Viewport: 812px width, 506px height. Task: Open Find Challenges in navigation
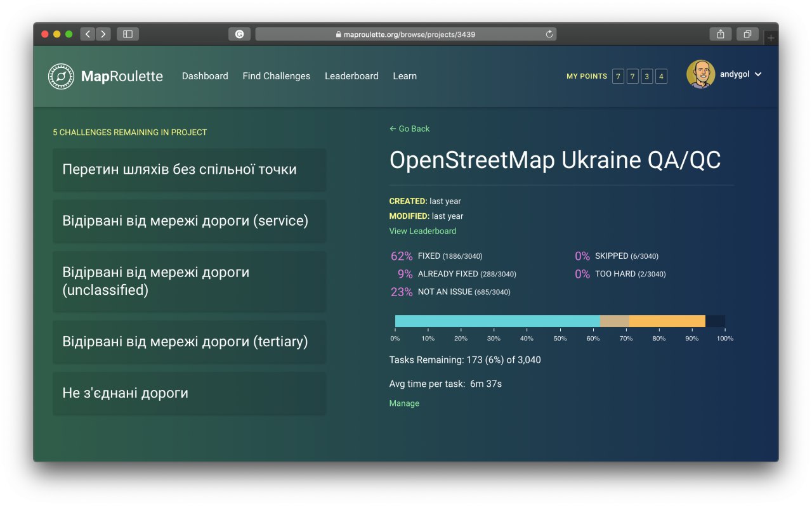tap(277, 76)
